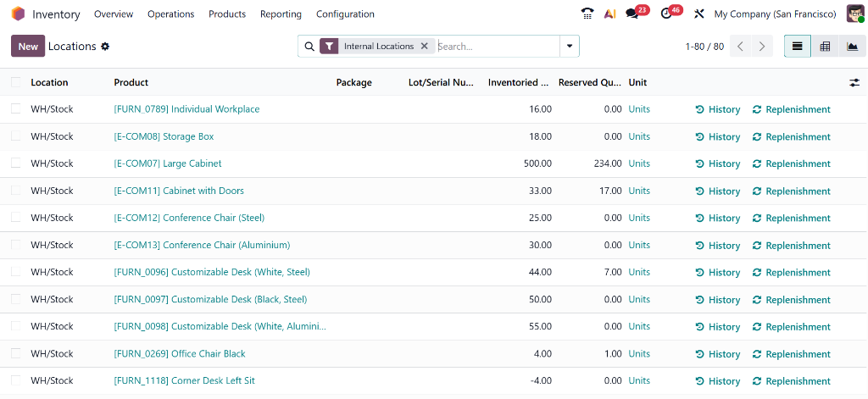Open the messages icon with 23 badge
Viewport: 868px width, 399px height.
(632, 14)
